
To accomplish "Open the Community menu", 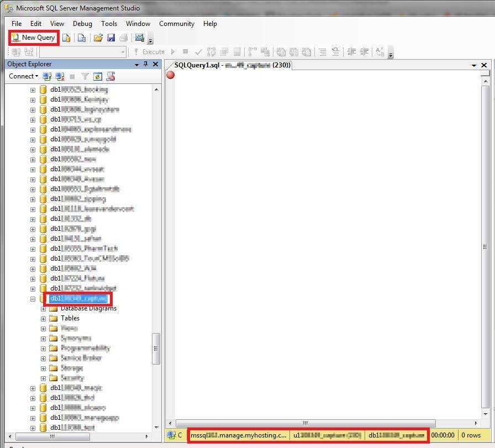I will pyautogui.click(x=177, y=24).
